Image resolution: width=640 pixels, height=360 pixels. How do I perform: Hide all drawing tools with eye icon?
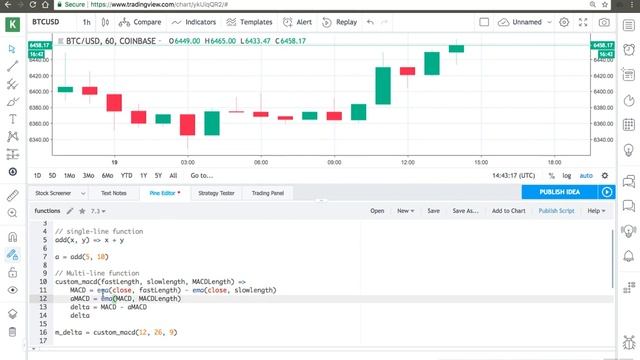tap(12, 290)
